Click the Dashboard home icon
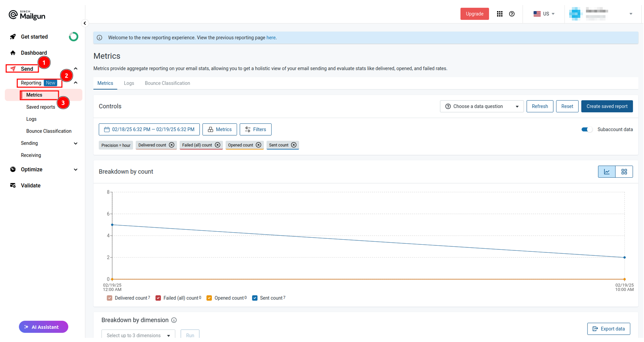Viewport: 644px width, 342px height. [x=13, y=53]
